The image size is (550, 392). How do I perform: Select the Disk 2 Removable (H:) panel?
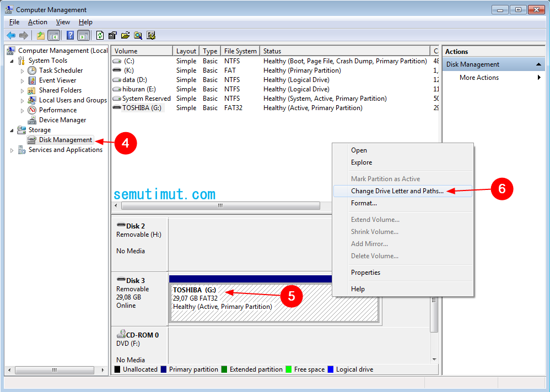(139, 244)
